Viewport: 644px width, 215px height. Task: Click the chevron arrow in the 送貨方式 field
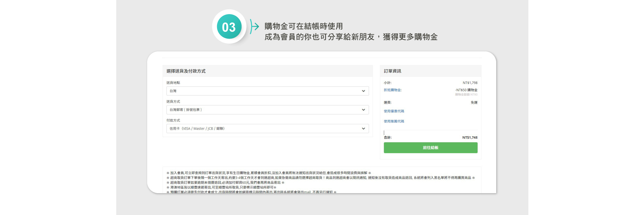[363, 110]
